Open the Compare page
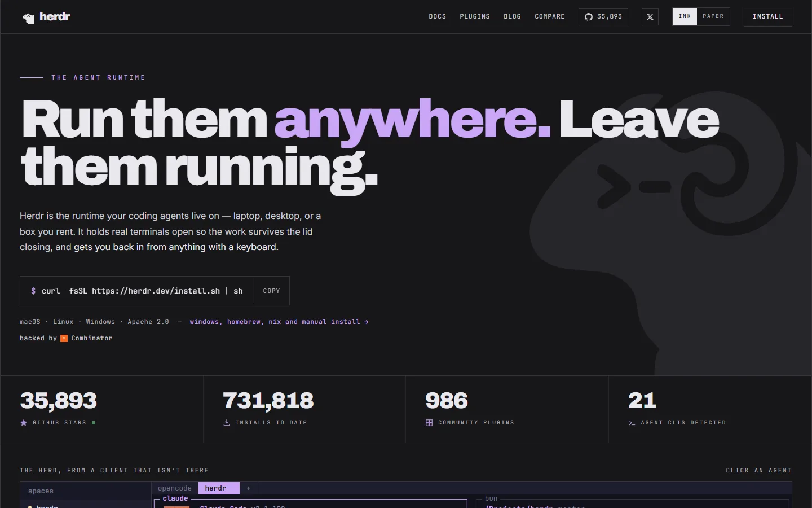812x508 pixels. (x=550, y=17)
